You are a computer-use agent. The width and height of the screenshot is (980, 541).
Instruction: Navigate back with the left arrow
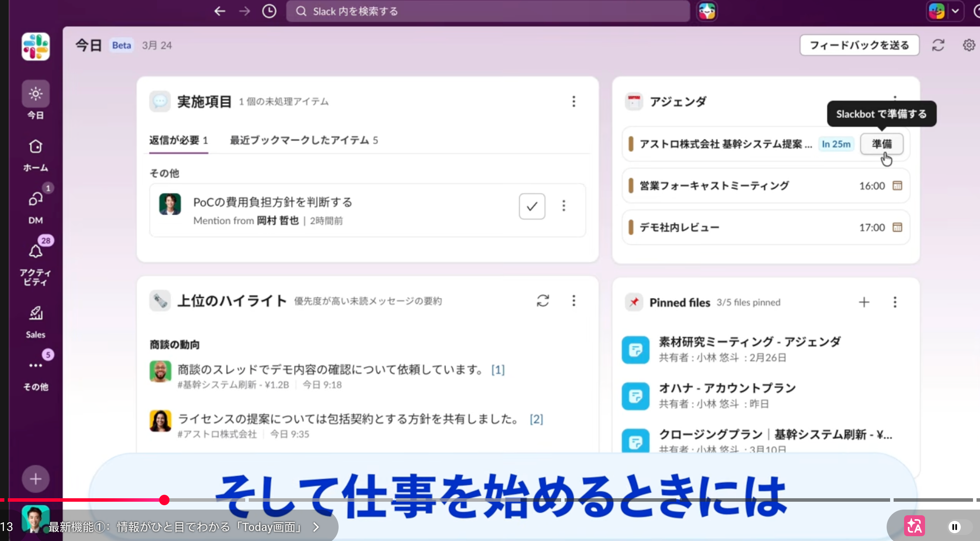coord(220,11)
